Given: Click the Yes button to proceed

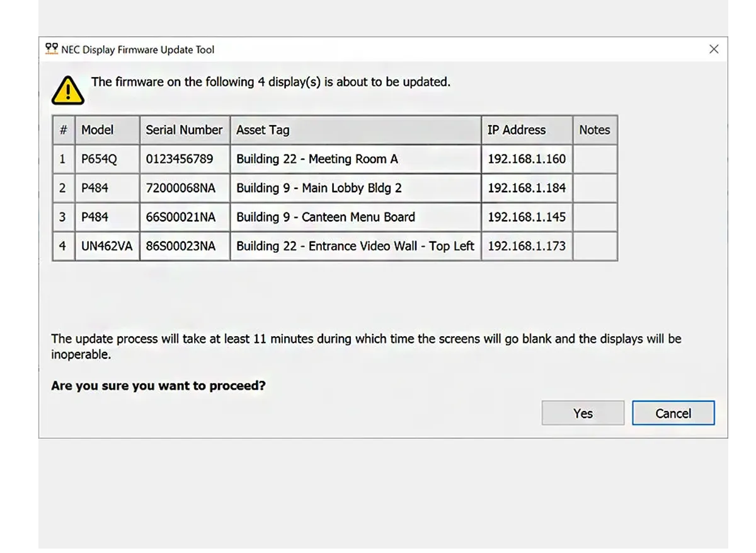Looking at the screenshot, I should coord(583,413).
